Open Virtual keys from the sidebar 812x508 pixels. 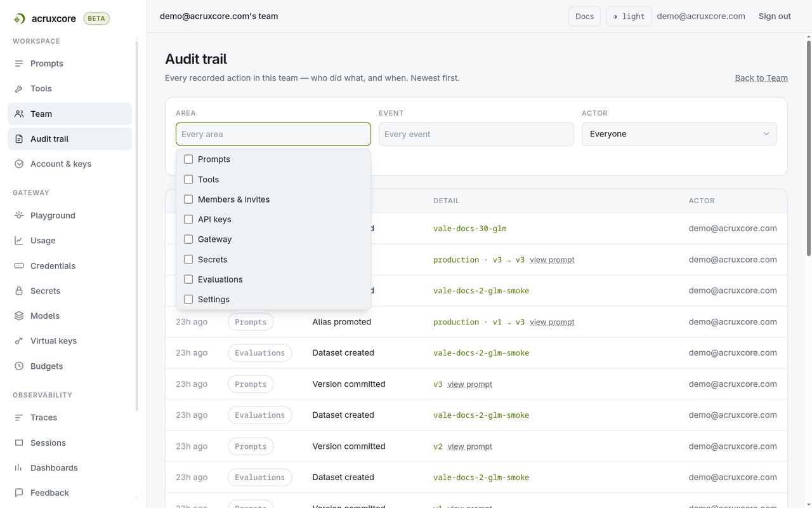coord(70,341)
